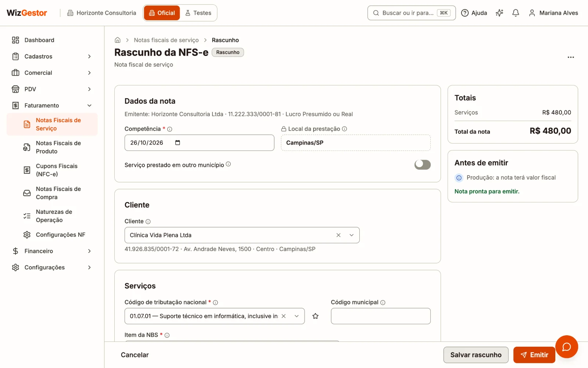
Task: Click Cancelar at the bottom
Action: [135, 355]
